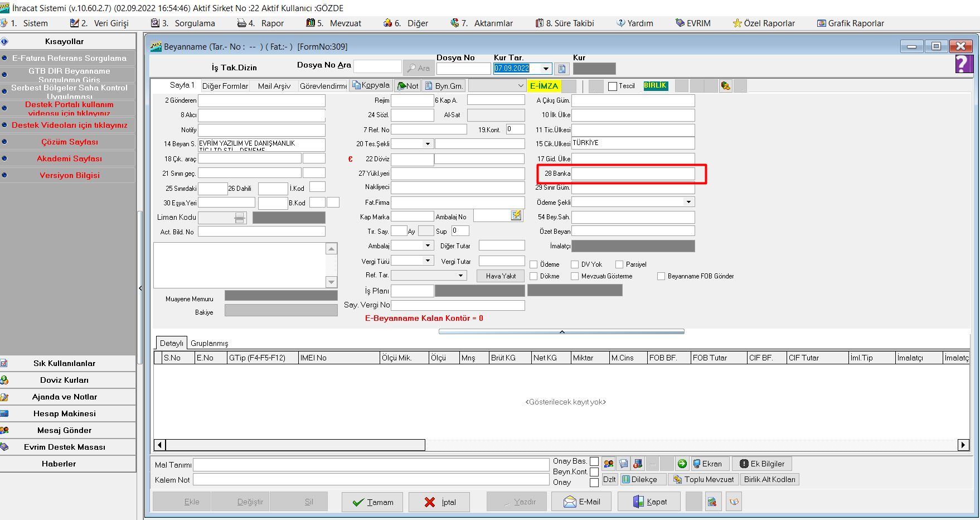This screenshot has width=980, height=520.
Task: Click the grid's horizontal scrollbar right arrow
Action: [x=963, y=445]
